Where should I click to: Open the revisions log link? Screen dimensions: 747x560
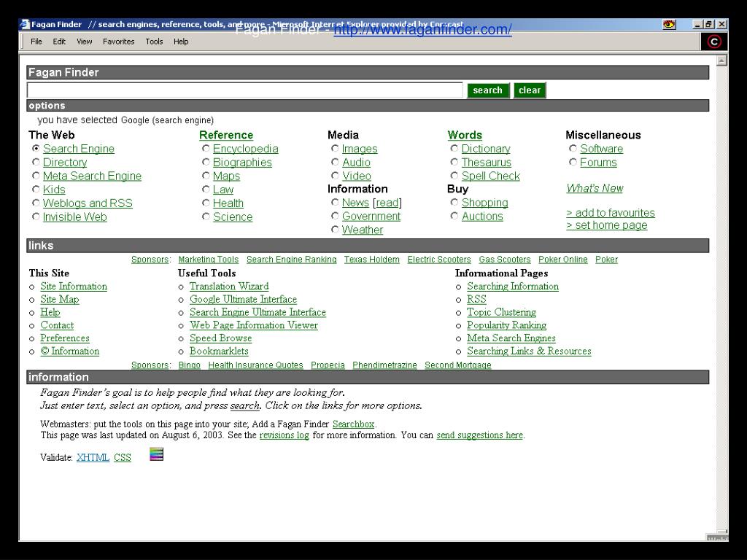(284, 435)
